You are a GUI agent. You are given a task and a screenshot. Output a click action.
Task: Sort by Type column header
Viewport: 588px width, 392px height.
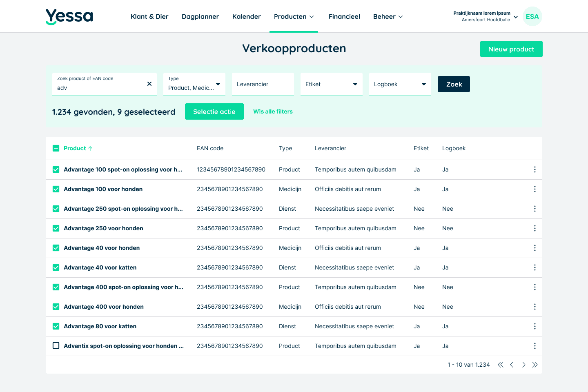coord(285,148)
